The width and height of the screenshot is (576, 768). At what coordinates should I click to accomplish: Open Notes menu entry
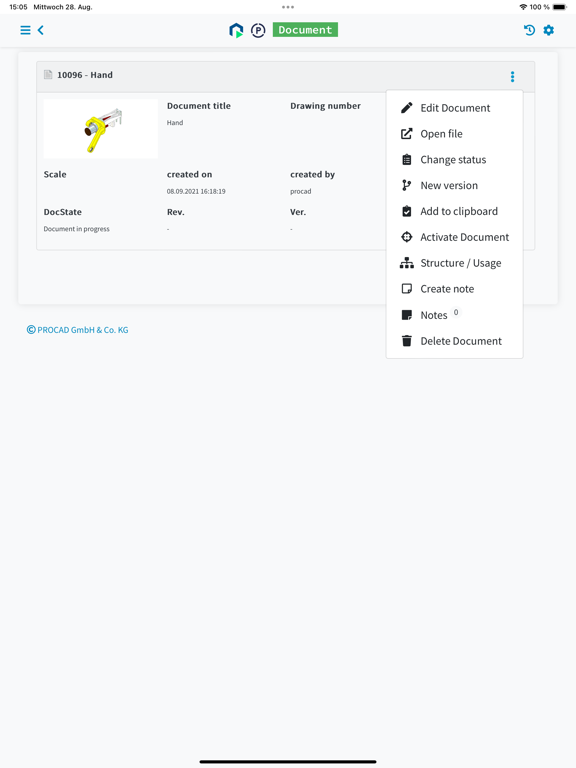[x=455, y=315]
